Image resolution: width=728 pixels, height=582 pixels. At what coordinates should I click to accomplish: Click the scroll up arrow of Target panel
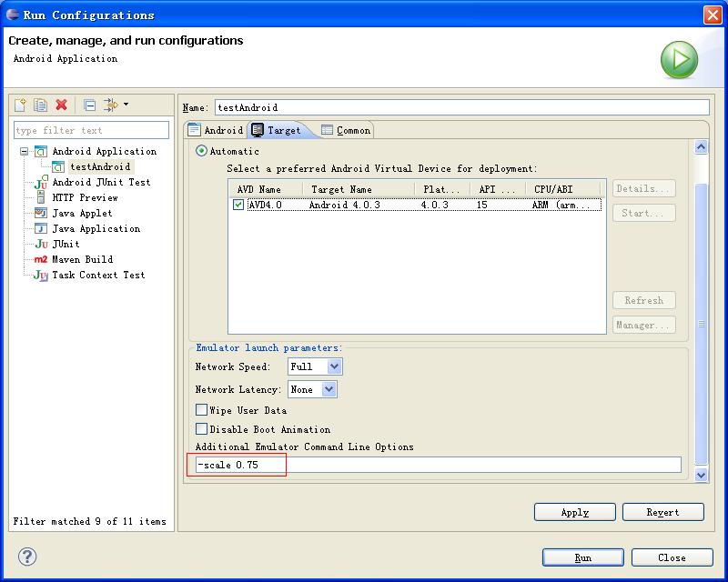(701, 147)
